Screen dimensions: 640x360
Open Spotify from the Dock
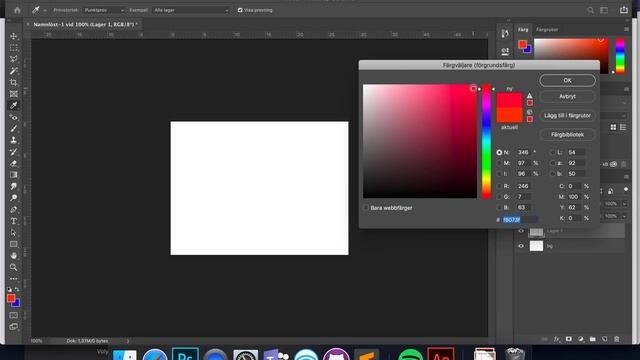(x=410, y=354)
